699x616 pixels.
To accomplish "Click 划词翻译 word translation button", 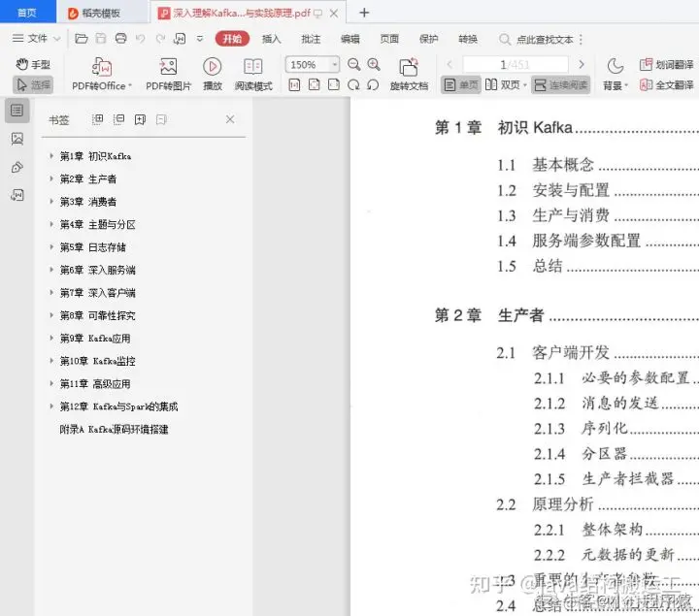I will pyautogui.click(x=666, y=65).
